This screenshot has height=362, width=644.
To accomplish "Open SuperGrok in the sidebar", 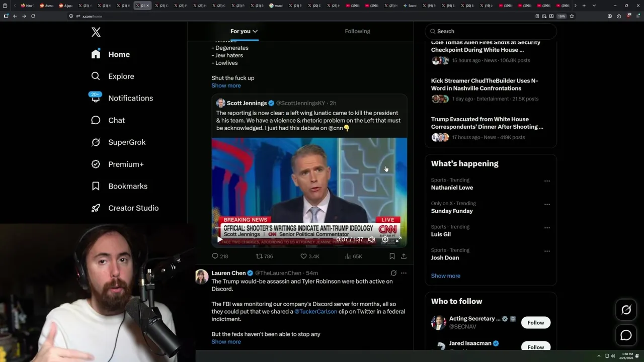I will pos(118,142).
